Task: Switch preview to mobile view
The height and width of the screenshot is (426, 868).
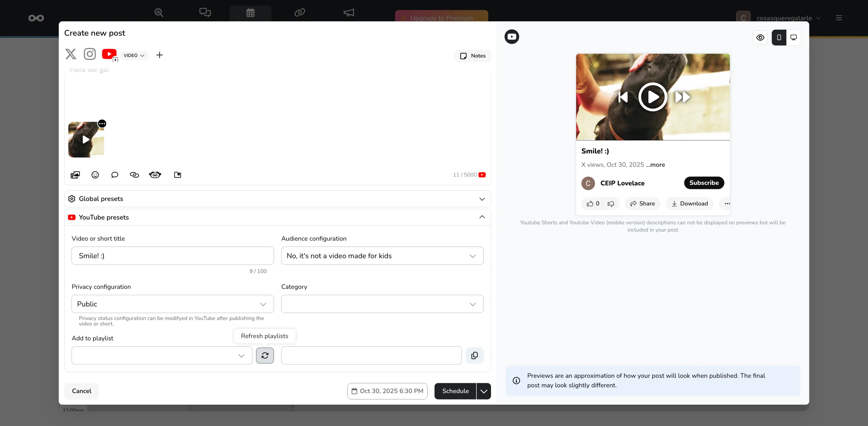Action: coord(779,38)
